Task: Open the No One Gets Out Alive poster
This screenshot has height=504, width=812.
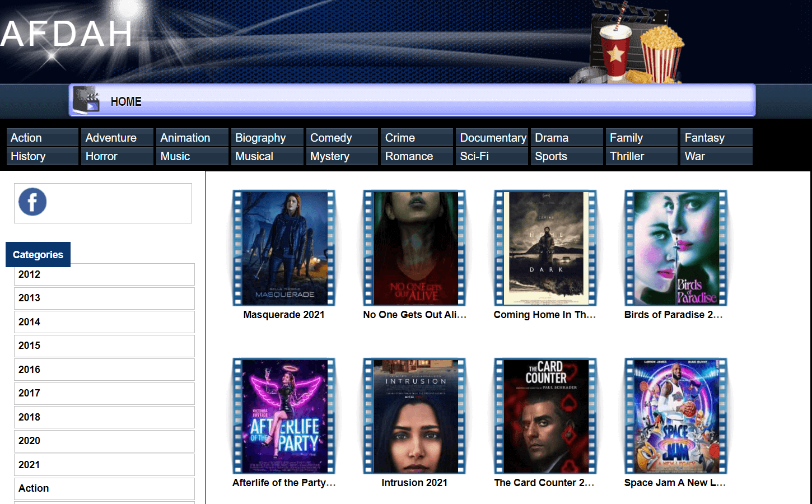Action: click(x=414, y=248)
